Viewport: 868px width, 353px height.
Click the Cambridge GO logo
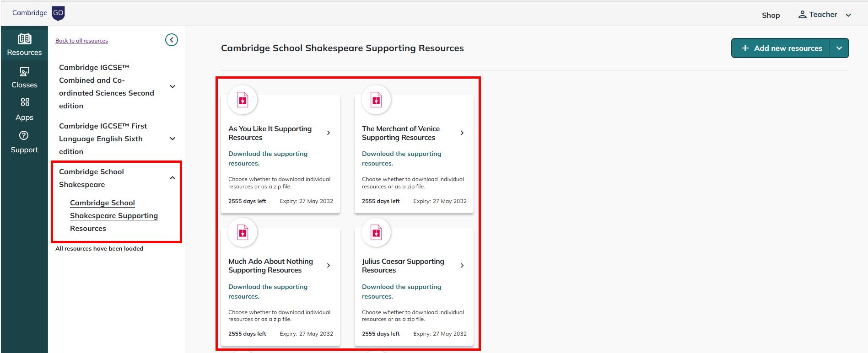click(x=38, y=13)
